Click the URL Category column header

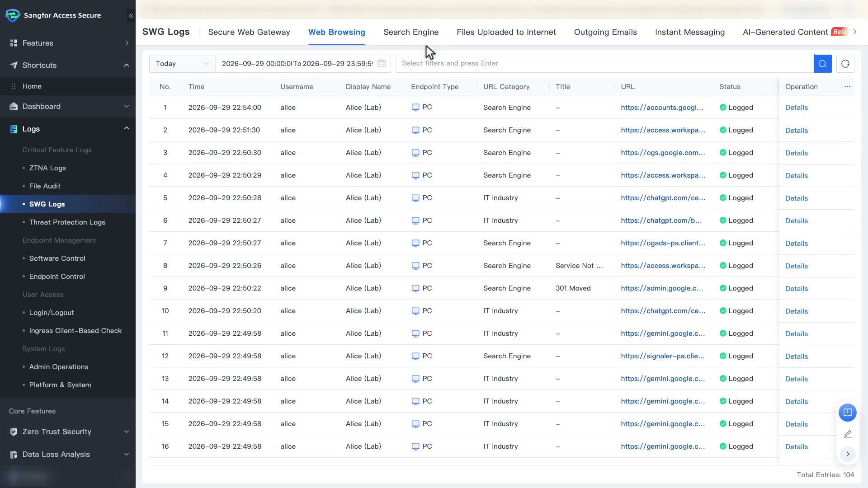506,87
